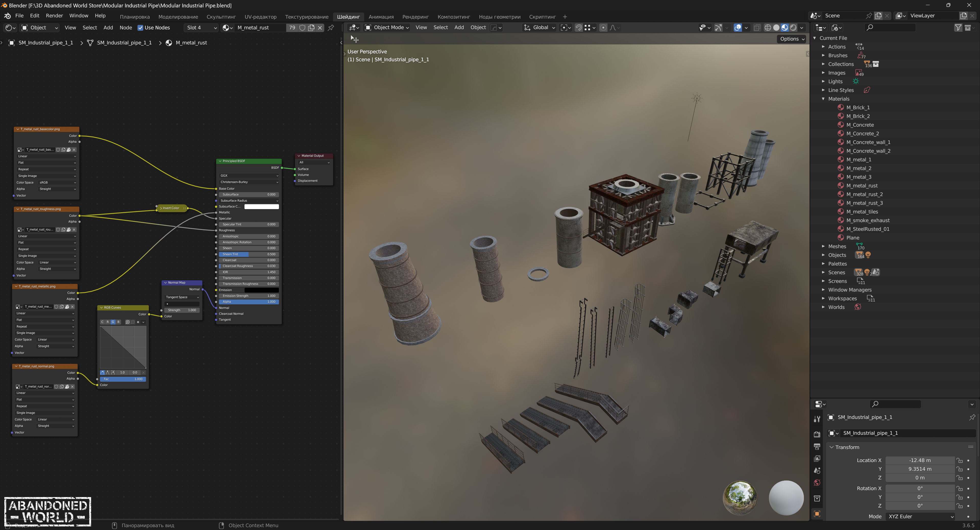The width and height of the screenshot is (980, 530).
Task: Select the R channel in RGB Curves
Action: [108, 322]
